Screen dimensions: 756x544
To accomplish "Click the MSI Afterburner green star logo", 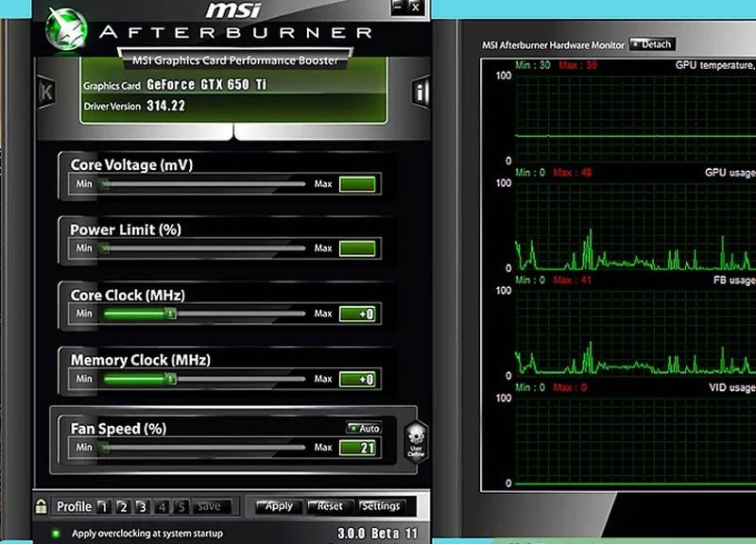I will coord(66,29).
